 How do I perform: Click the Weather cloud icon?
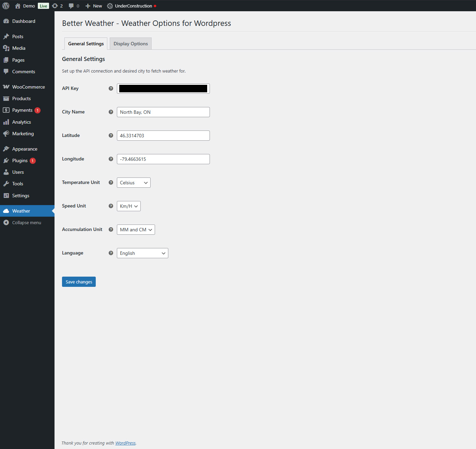(6, 211)
